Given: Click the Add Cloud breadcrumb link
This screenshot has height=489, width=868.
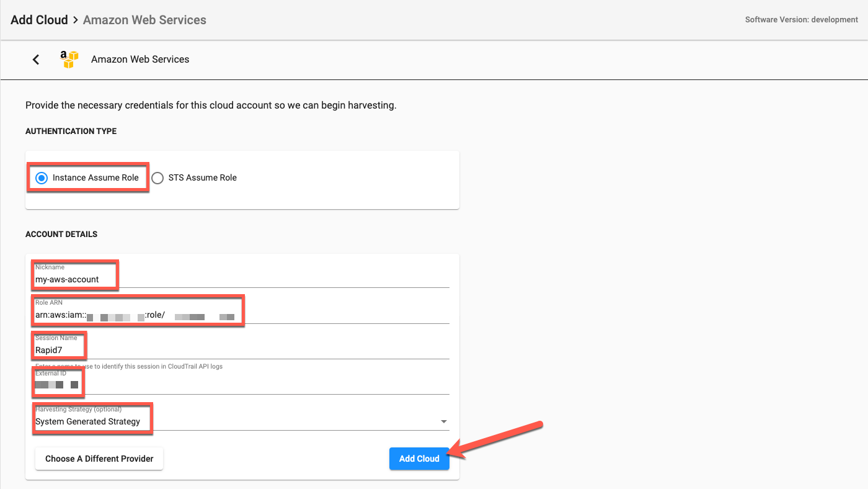Looking at the screenshot, I should click(39, 20).
